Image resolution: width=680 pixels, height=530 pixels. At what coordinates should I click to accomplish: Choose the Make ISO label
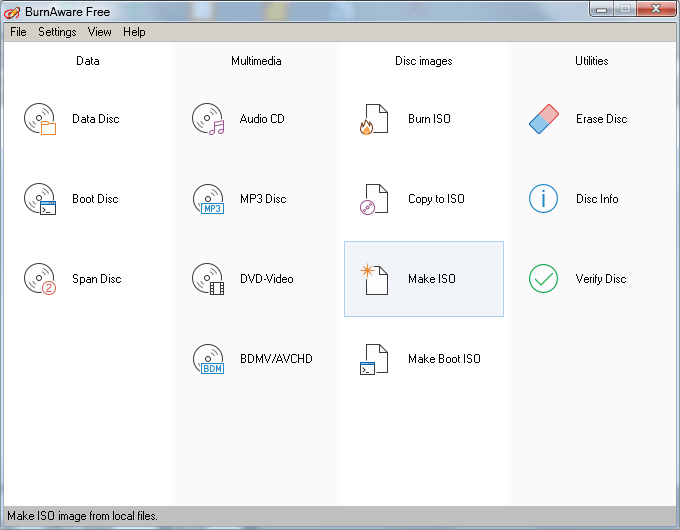point(432,279)
